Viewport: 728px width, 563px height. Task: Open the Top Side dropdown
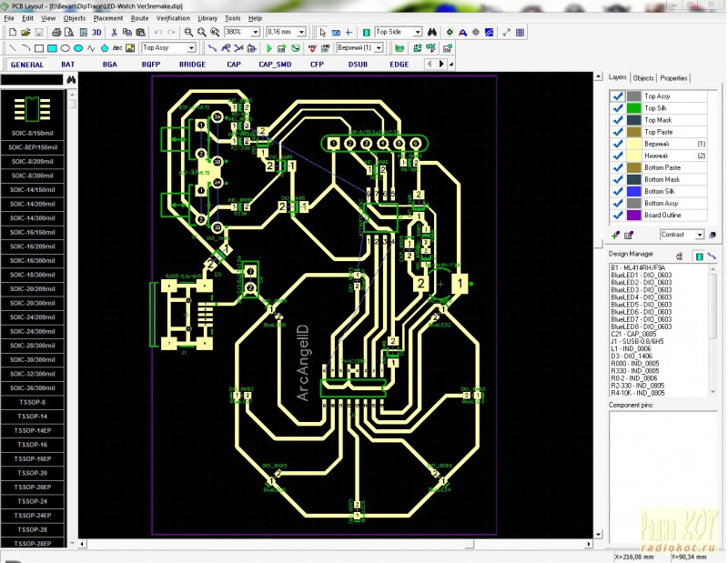(x=418, y=32)
